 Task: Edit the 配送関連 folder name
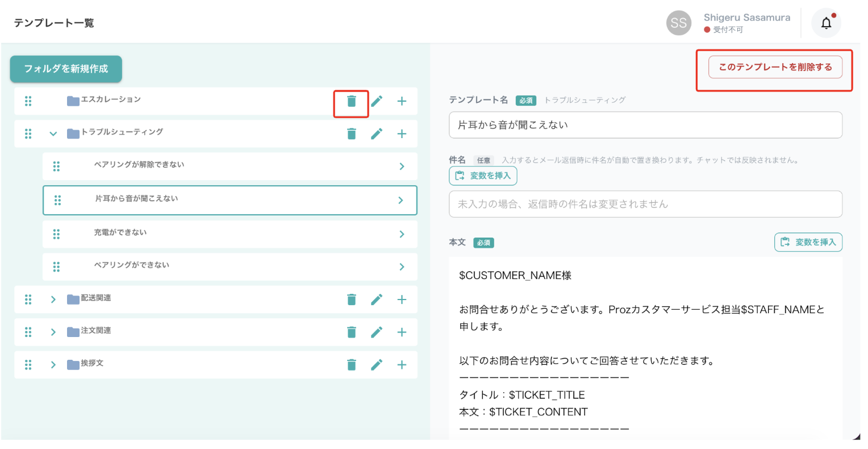coord(377,300)
